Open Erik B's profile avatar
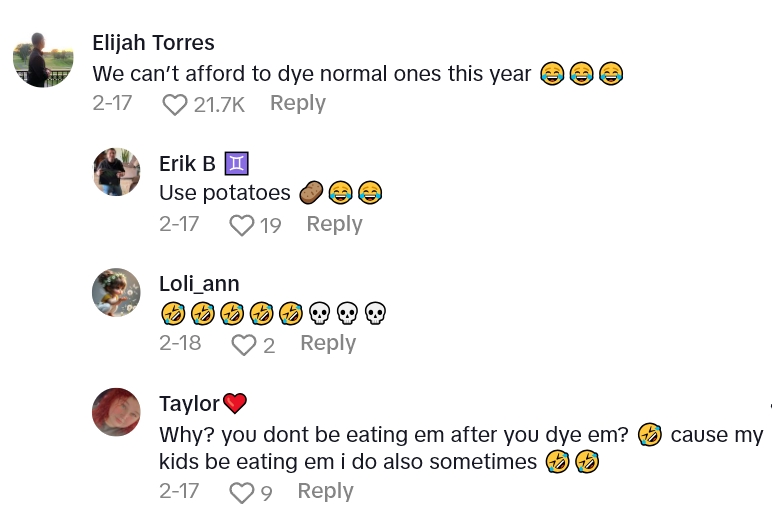 point(116,172)
